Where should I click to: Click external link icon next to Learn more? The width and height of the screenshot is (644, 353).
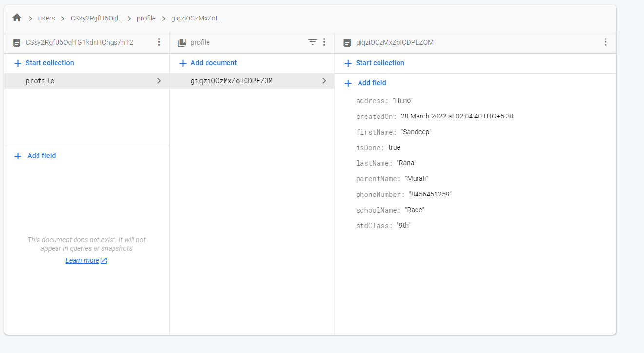click(104, 261)
